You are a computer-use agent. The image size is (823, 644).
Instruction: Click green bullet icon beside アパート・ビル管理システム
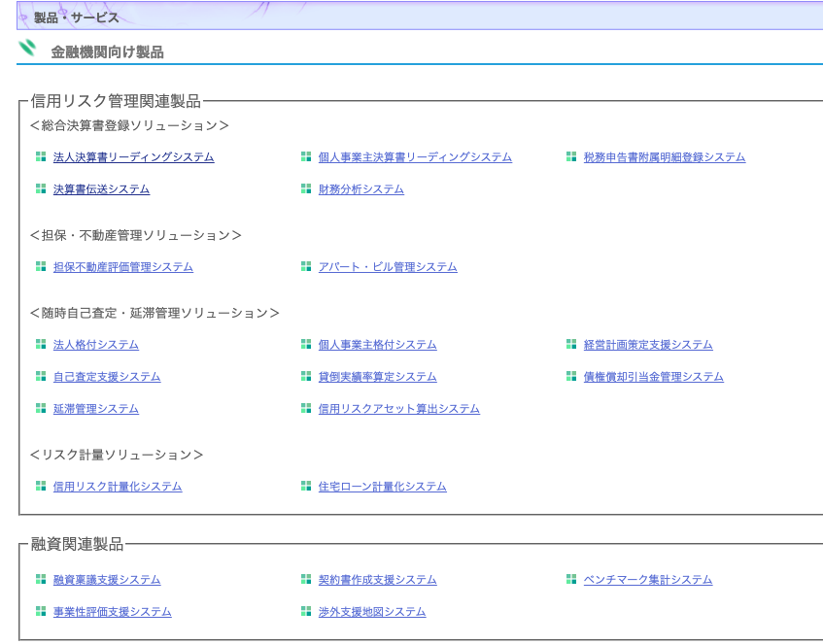pos(306,266)
